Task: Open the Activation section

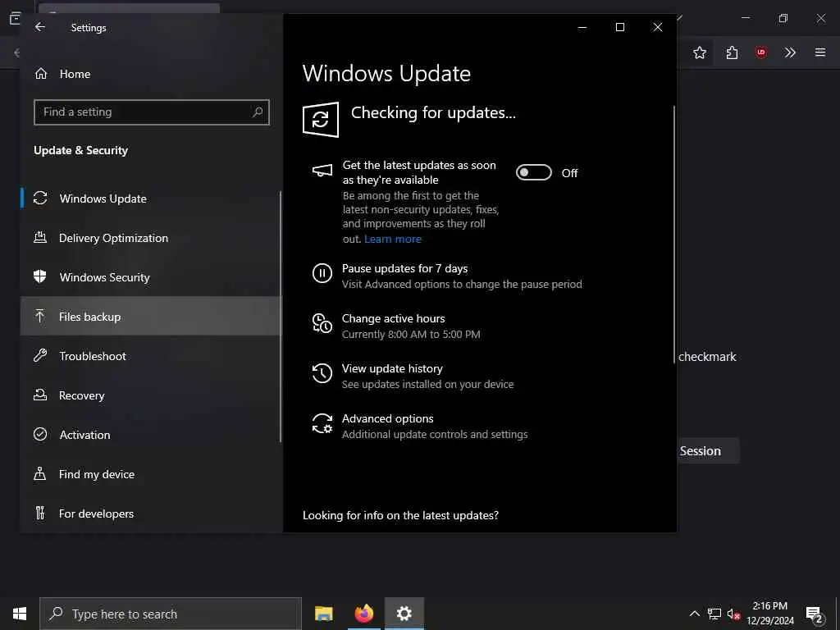Action: (x=152, y=435)
